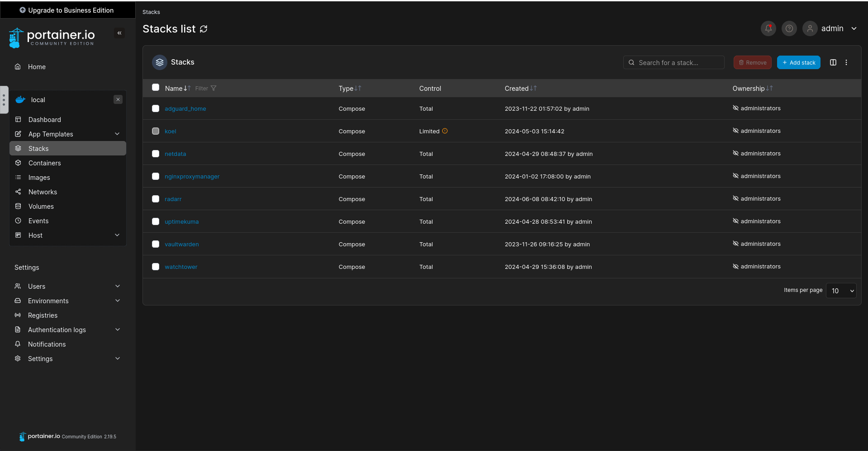
Task: Close the local environment with X
Action: tap(118, 99)
